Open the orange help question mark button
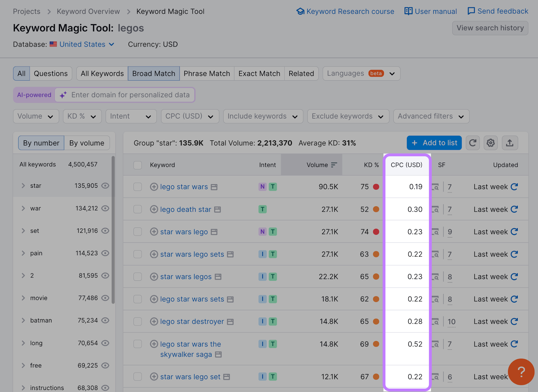 521,372
